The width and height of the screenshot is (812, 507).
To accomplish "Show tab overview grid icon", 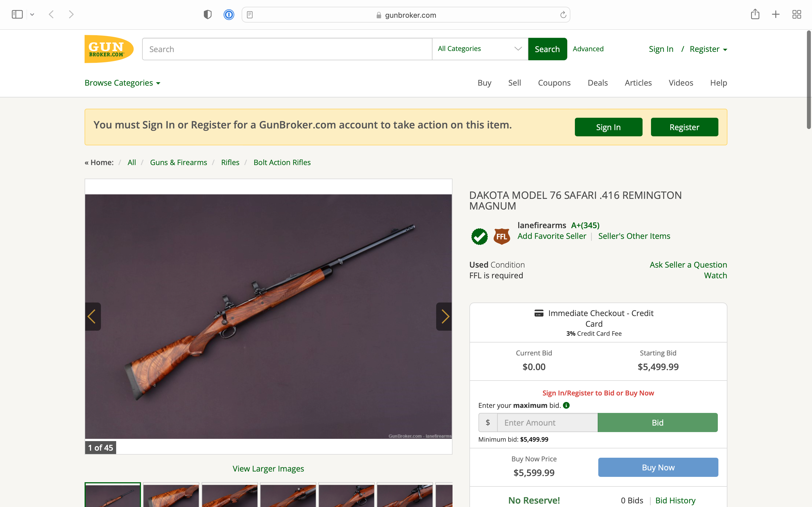I will (796, 14).
